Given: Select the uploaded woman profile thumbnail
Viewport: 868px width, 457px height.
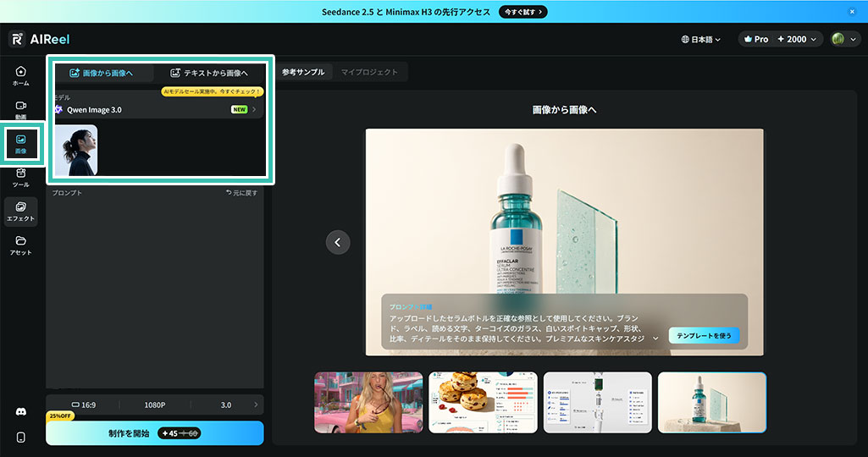Looking at the screenshot, I should (x=76, y=150).
